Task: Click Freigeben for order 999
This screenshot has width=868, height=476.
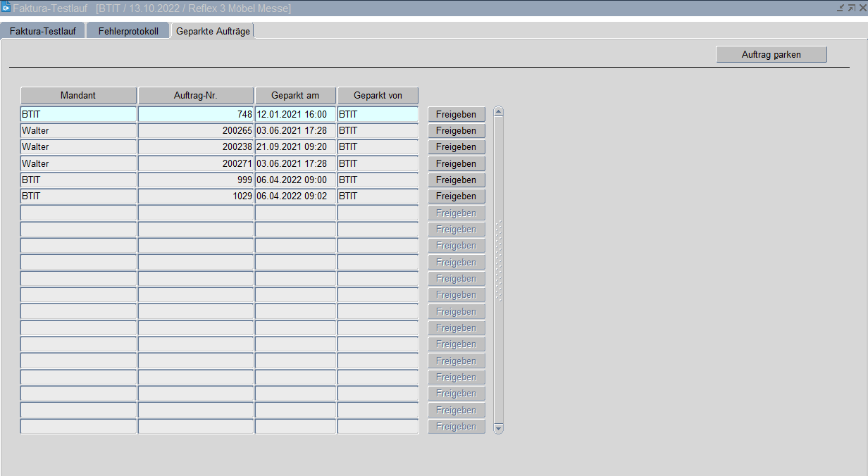Action: point(457,180)
